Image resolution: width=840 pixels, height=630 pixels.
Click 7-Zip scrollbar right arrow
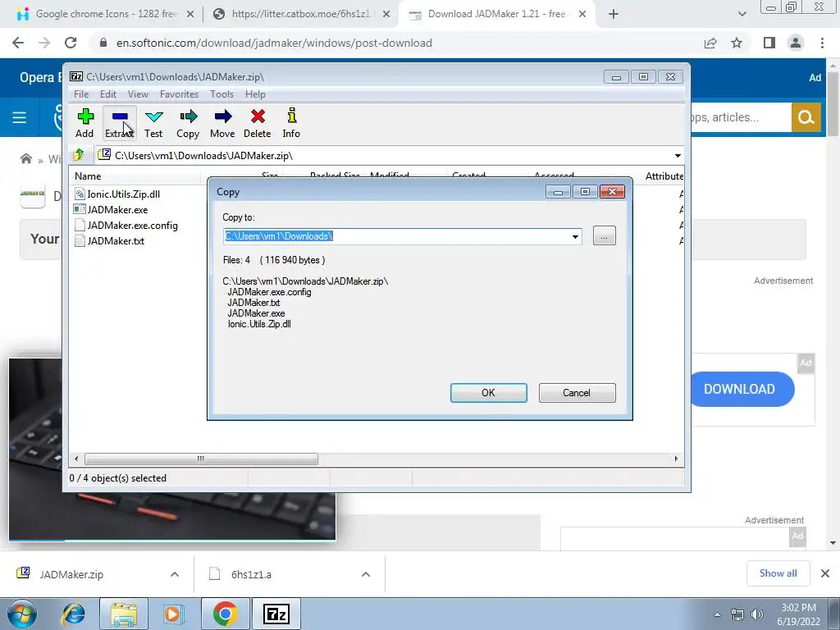676,459
